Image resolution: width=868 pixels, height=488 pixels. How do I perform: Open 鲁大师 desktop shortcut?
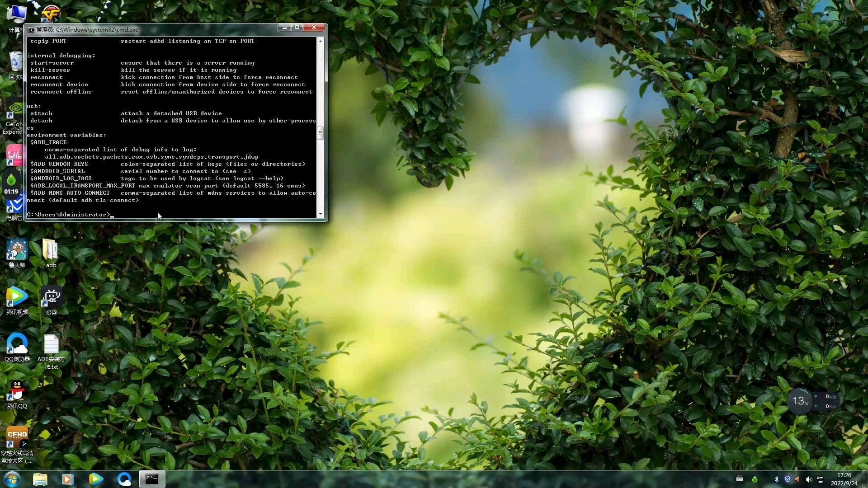17,250
